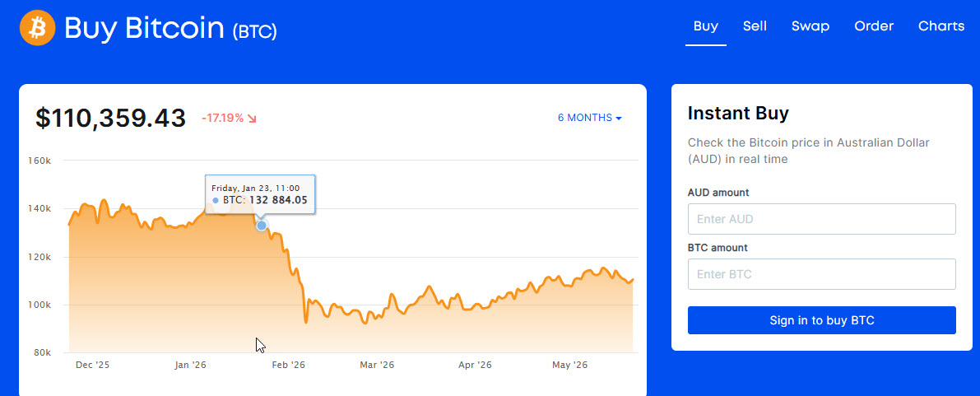
Task: Click the 100k y-axis label
Action: coord(39,305)
